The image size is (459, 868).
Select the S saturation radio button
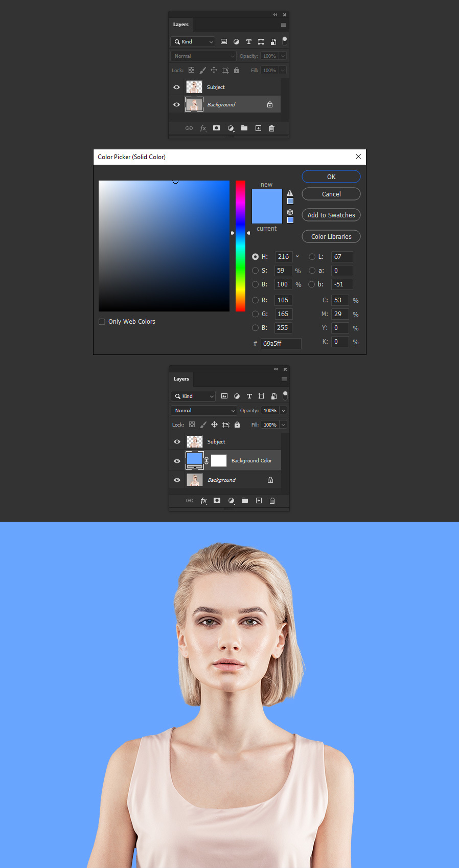(255, 271)
